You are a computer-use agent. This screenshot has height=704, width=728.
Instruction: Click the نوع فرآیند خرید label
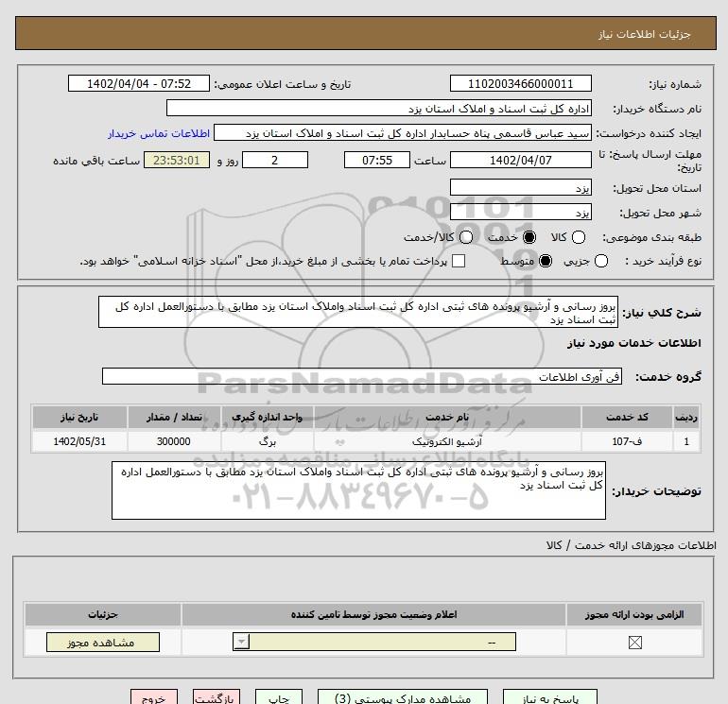tap(663, 261)
